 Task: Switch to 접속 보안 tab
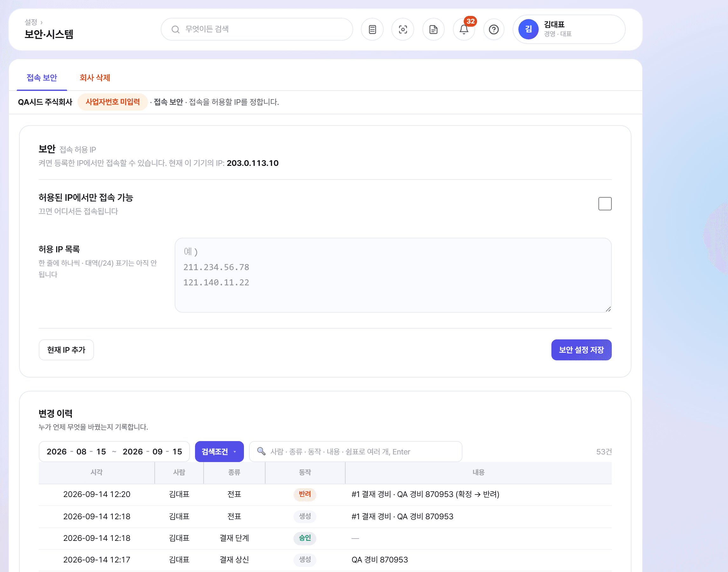coord(42,78)
